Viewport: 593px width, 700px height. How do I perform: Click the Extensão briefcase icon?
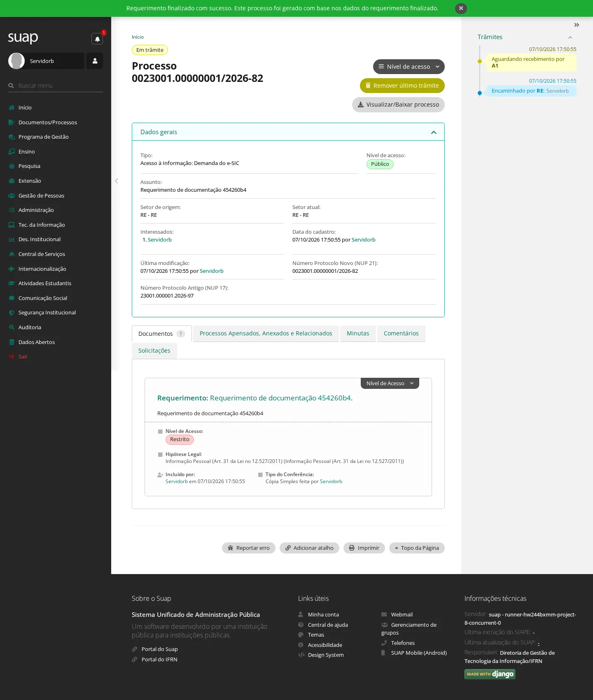12,181
